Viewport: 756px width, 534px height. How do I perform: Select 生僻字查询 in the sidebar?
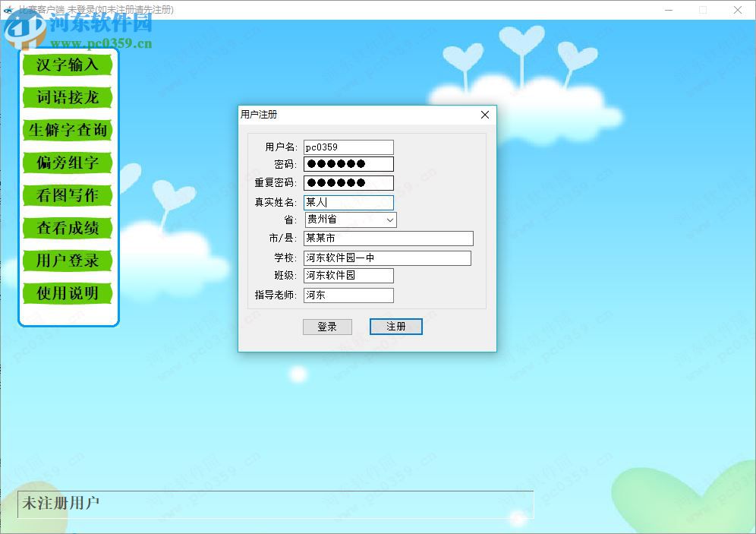[x=68, y=130]
